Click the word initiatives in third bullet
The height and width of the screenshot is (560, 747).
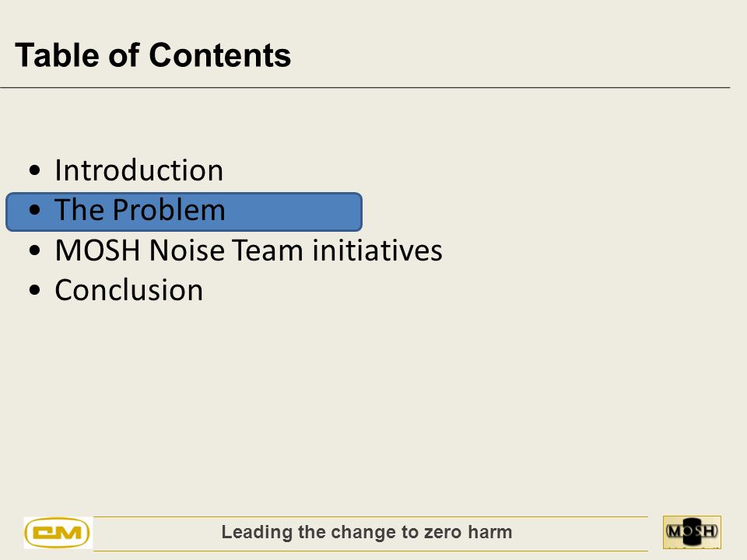(377, 250)
